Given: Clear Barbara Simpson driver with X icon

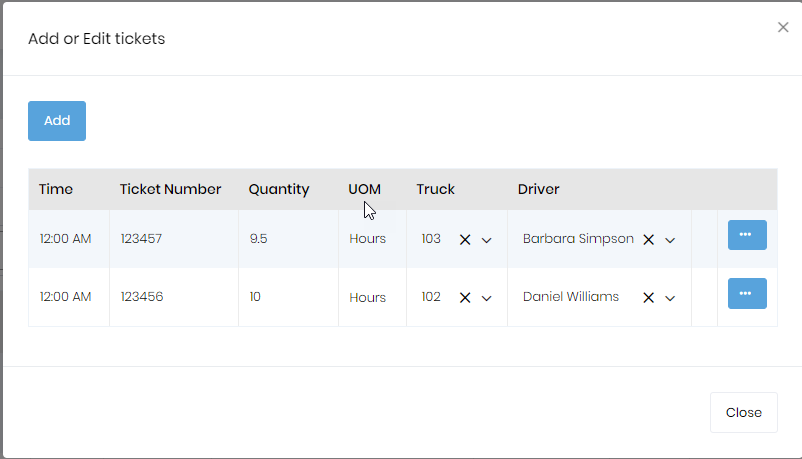Looking at the screenshot, I should click(x=649, y=240).
